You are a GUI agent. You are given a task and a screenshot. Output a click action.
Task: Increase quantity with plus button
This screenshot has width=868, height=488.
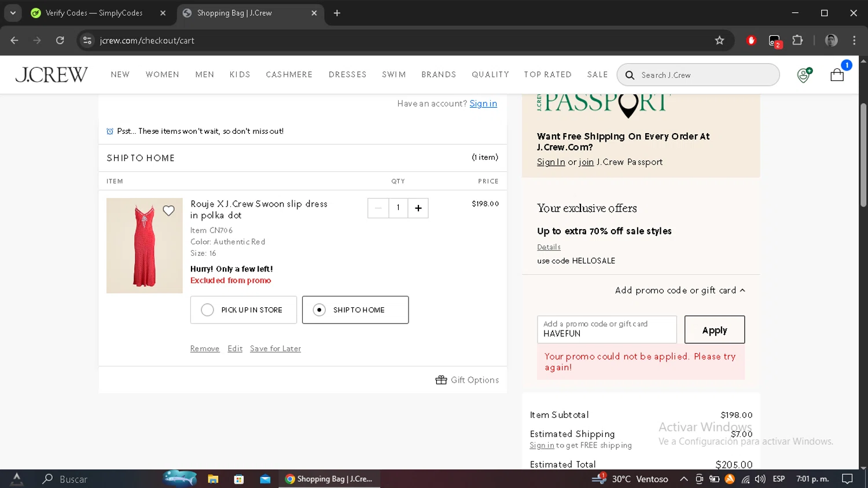(418, 208)
